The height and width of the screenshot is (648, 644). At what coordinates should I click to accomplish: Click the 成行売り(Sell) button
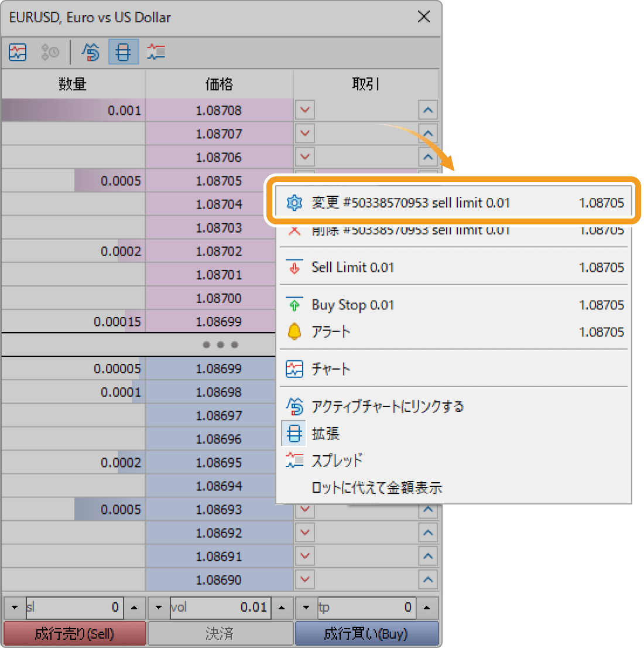[75, 633]
